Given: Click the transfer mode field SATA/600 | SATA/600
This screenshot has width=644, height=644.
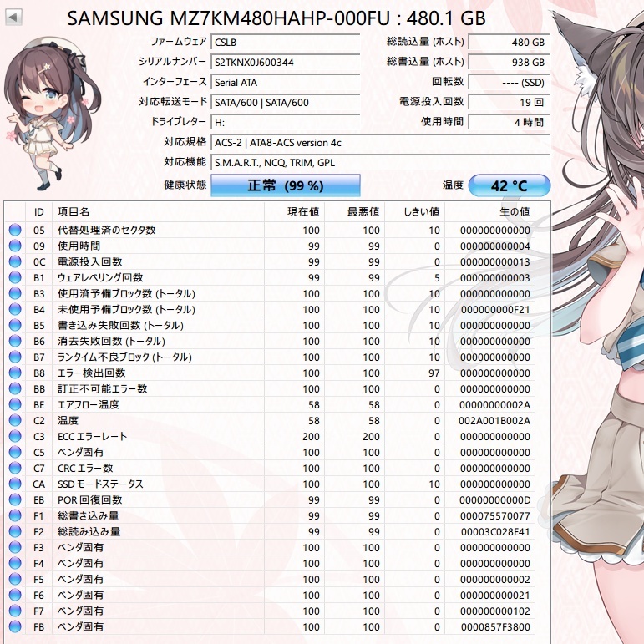Looking at the screenshot, I should [286, 103].
